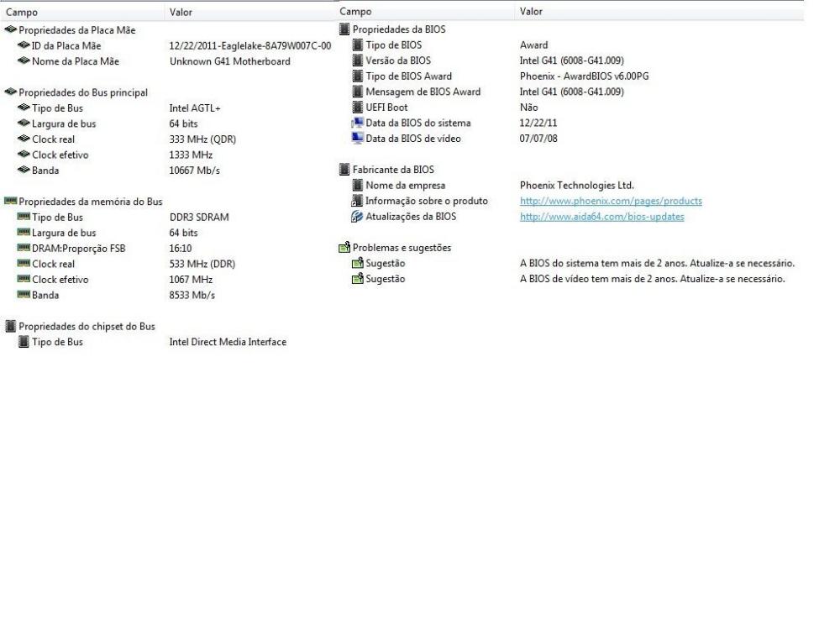The image size is (840, 630).
Task: Click the icon next to Atualizações da BIOS
Action: [357, 217]
